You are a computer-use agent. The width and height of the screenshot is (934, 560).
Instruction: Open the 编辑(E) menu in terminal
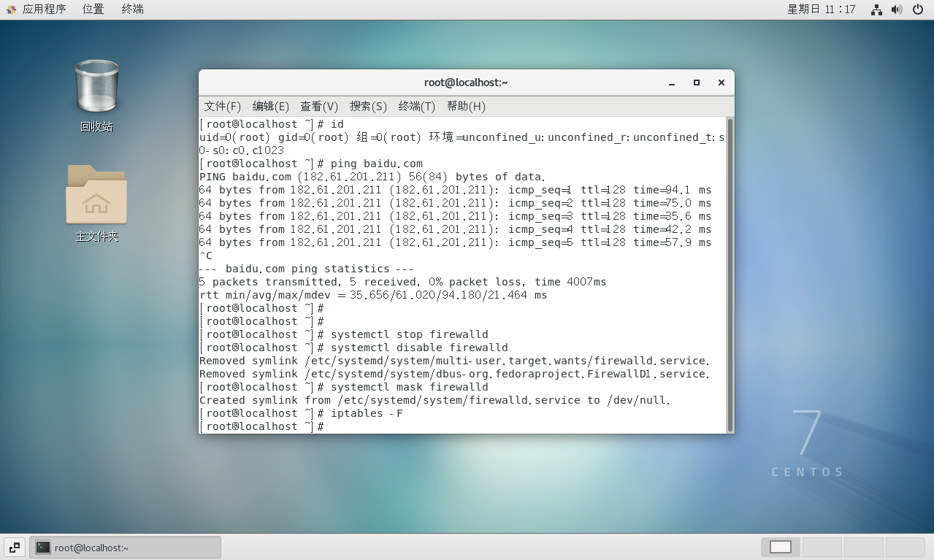(269, 106)
